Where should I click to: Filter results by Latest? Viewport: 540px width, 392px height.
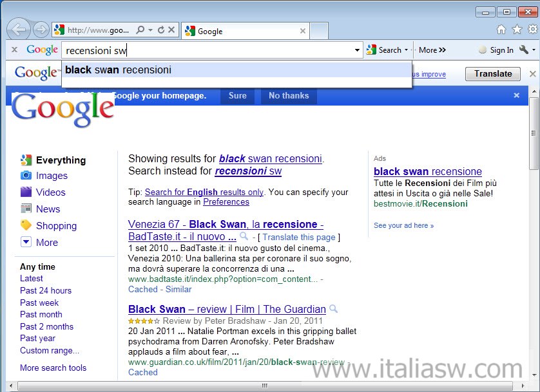pyautogui.click(x=32, y=278)
